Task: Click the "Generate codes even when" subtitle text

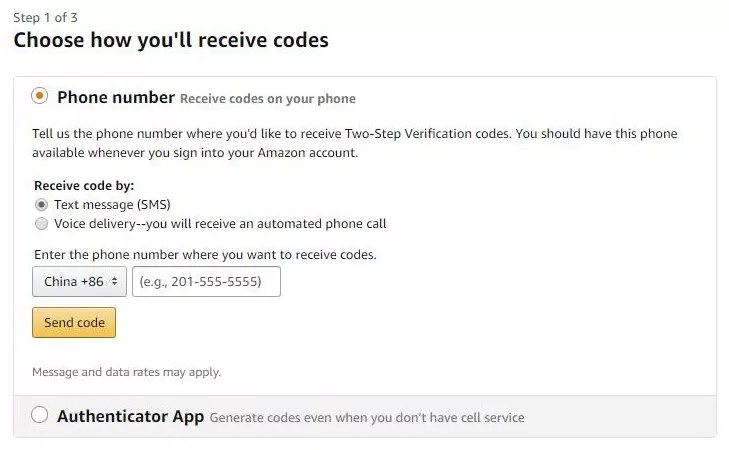Action: pyautogui.click(x=366, y=417)
